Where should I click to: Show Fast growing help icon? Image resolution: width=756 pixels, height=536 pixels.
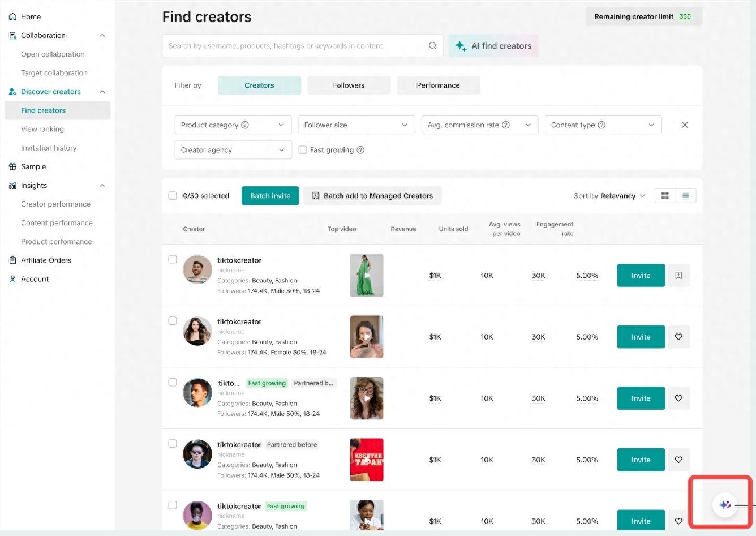pos(360,150)
